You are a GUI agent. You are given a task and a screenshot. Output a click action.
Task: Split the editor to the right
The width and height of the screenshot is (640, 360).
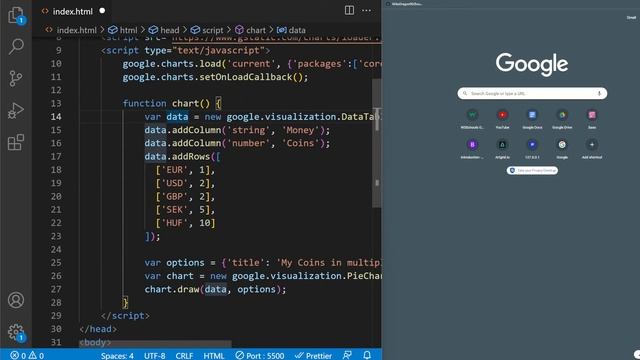(349, 10)
